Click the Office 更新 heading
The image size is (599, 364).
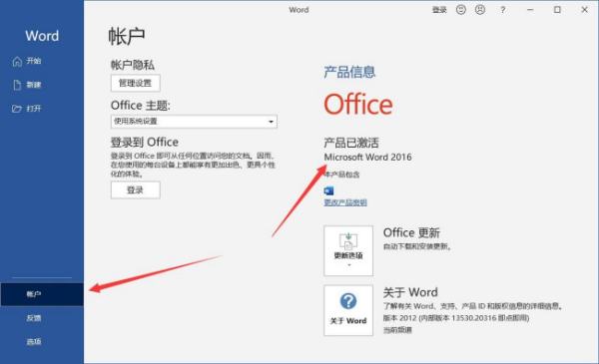tap(411, 232)
